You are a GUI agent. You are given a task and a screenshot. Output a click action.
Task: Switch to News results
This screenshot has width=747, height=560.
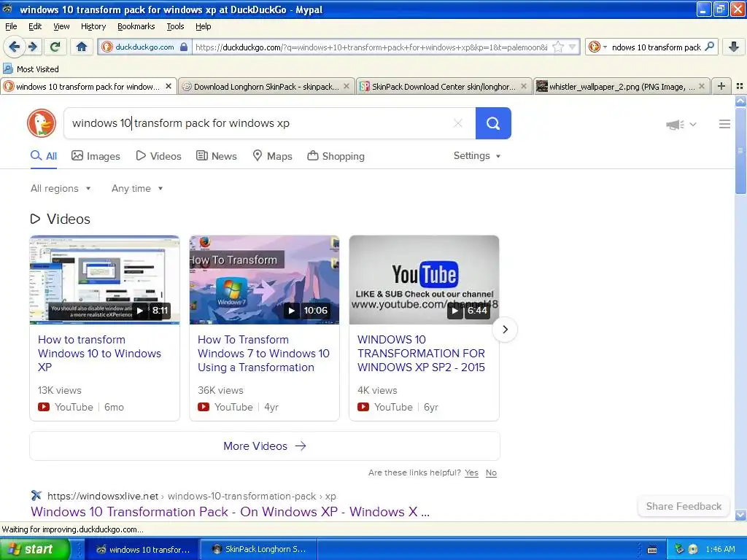tap(216, 156)
